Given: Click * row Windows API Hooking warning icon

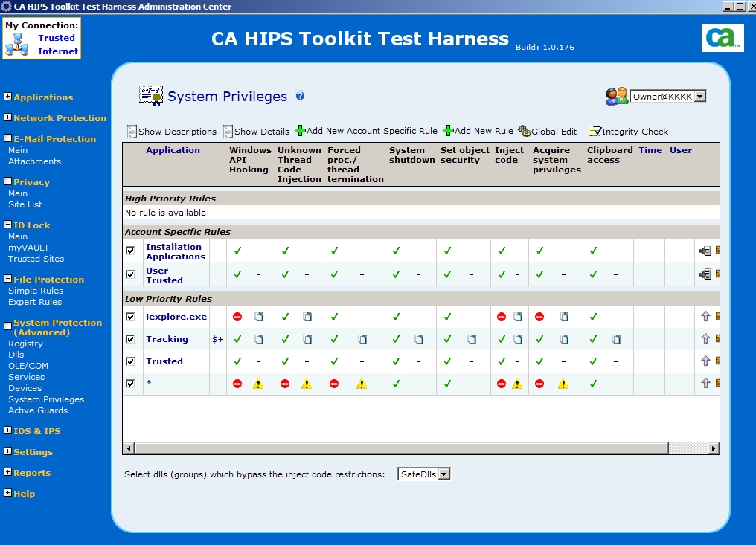Looking at the screenshot, I should pyautogui.click(x=258, y=384).
